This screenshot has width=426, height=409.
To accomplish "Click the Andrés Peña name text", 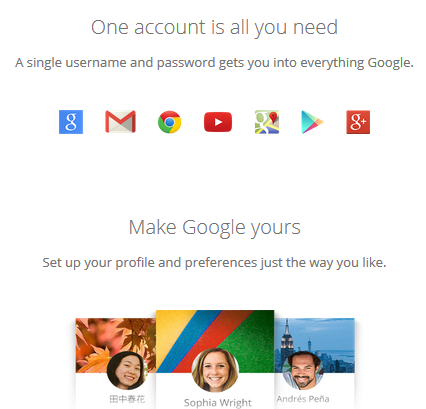I will (303, 399).
